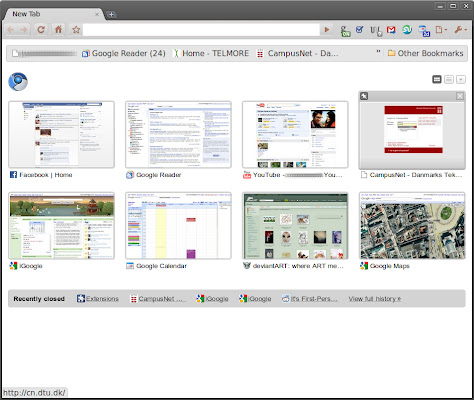Maximize the browser window
Screen dimensions: 474x400
453,6
